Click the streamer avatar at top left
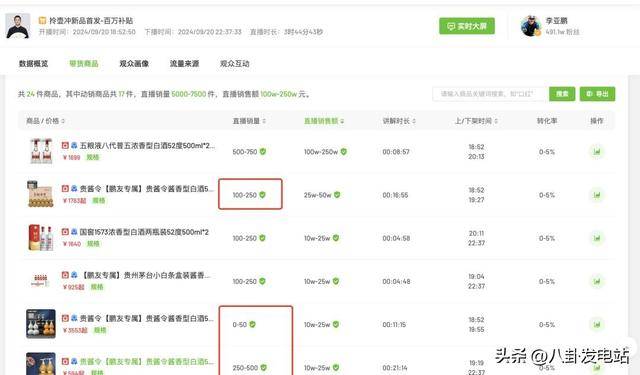Image resolution: width=640 pixels, height=375 pixels. (x=18, y=26)
